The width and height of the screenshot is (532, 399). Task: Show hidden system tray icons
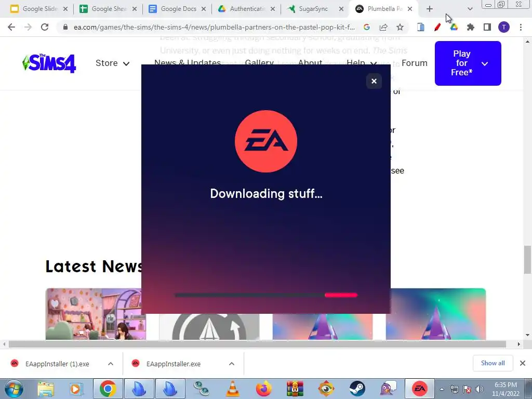(442, 389)
